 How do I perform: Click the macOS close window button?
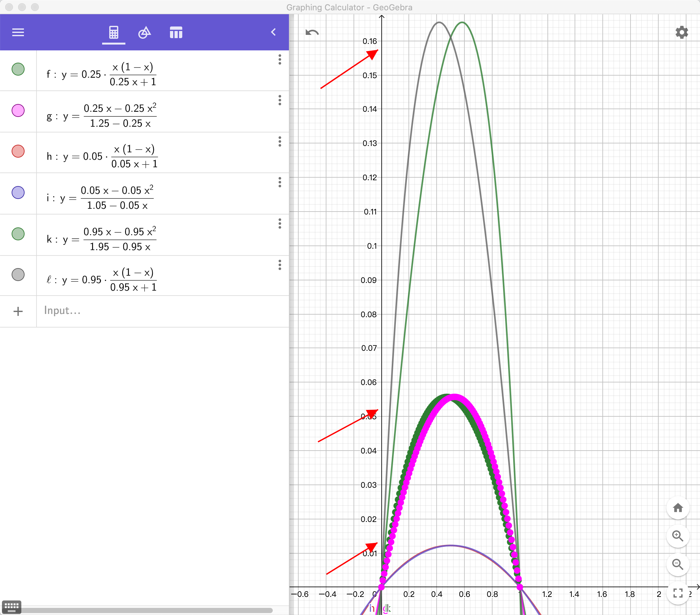click(9, 7)
